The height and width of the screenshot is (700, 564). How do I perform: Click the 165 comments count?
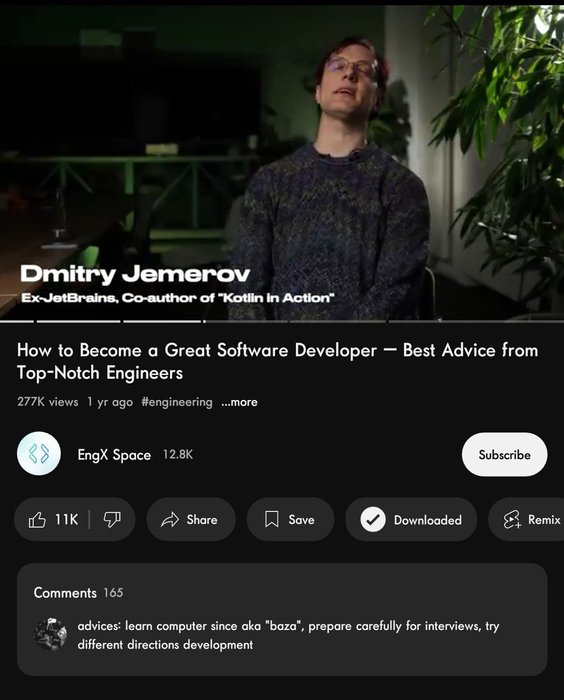coord(113,593)
